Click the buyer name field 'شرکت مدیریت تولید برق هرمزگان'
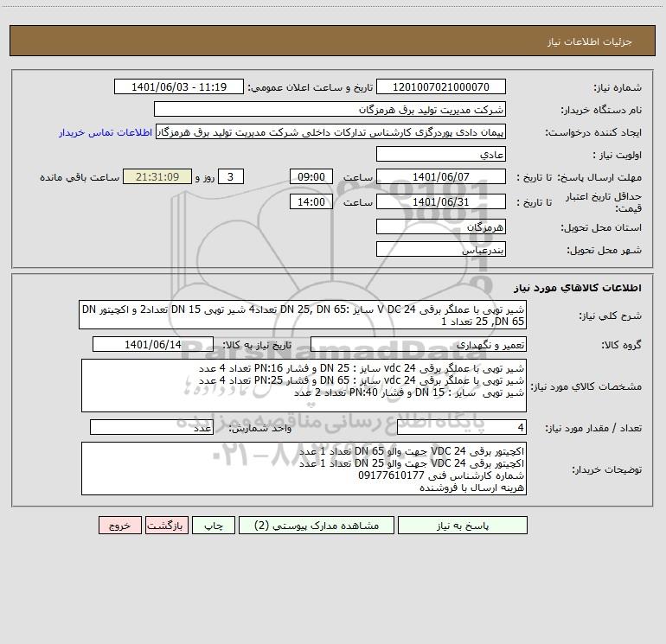Viewport: 666px width, 644px height. (330, 110)
